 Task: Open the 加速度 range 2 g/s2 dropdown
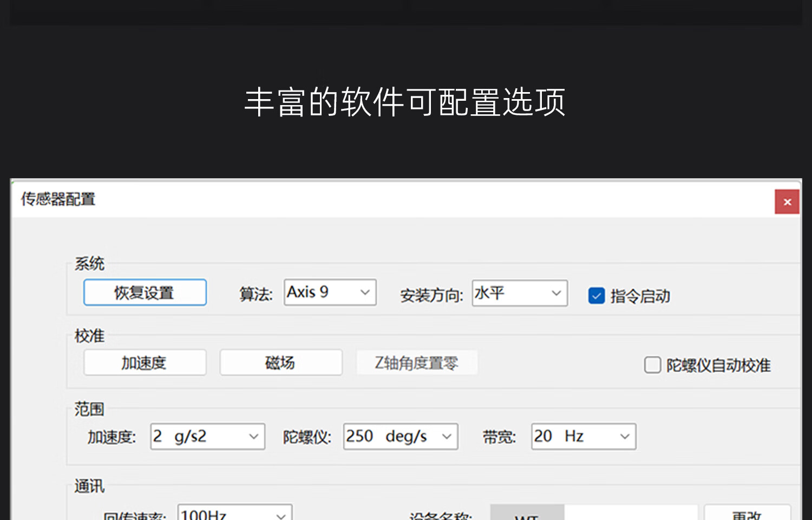point(207,437)
